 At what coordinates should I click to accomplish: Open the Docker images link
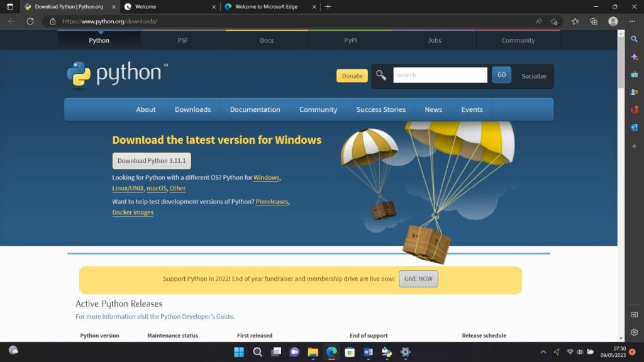pyautogui.click(x=132, y=212)
